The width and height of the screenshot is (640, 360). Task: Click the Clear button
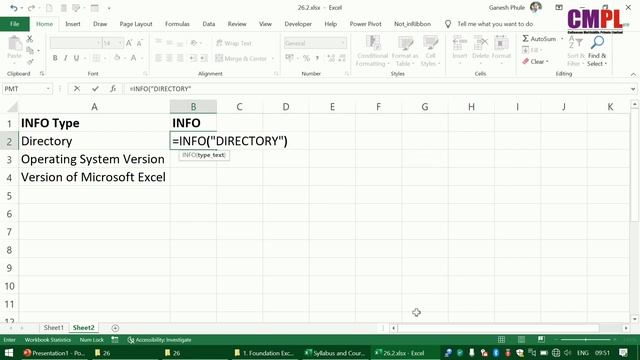[x=536, y=62]
